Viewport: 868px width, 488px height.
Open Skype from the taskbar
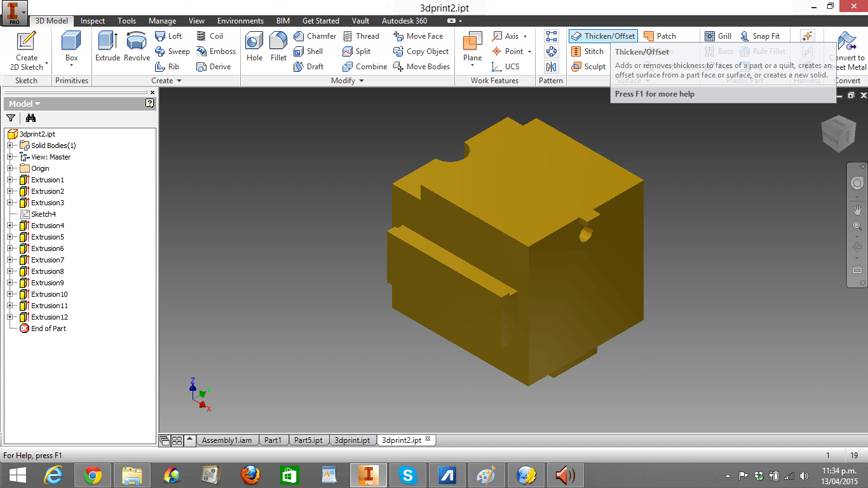point(407,475)
